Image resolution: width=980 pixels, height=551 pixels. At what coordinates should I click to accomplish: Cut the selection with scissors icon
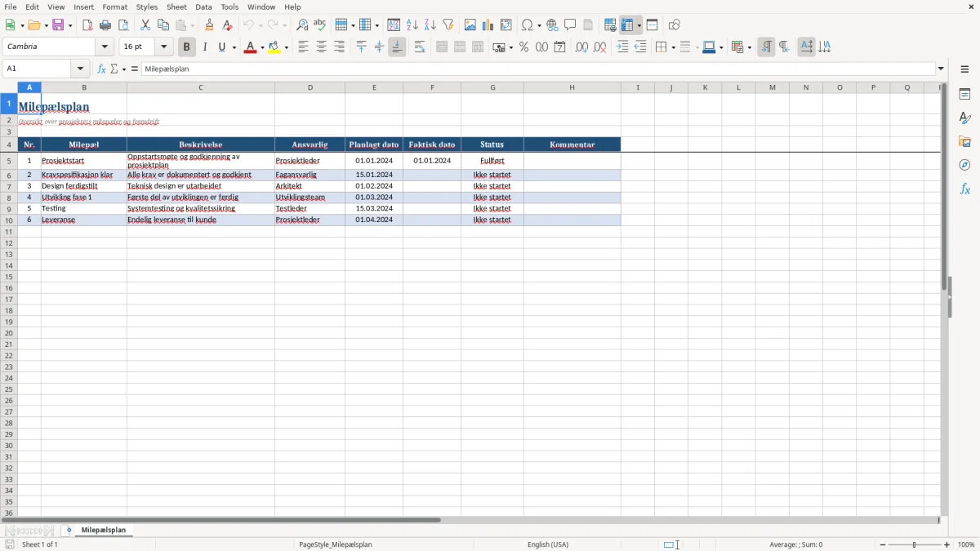coord(145,25)
